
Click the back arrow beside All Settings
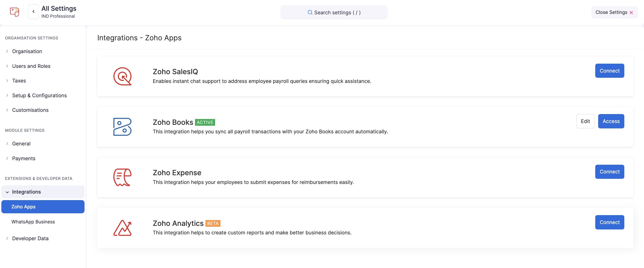[33, 12]
